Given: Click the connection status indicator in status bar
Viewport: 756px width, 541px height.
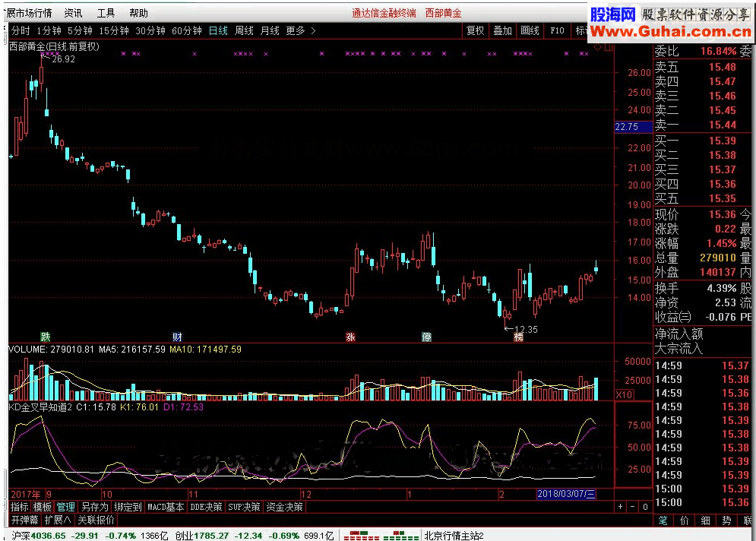Looking at the screenshot, I should click(x=381, y=536).
